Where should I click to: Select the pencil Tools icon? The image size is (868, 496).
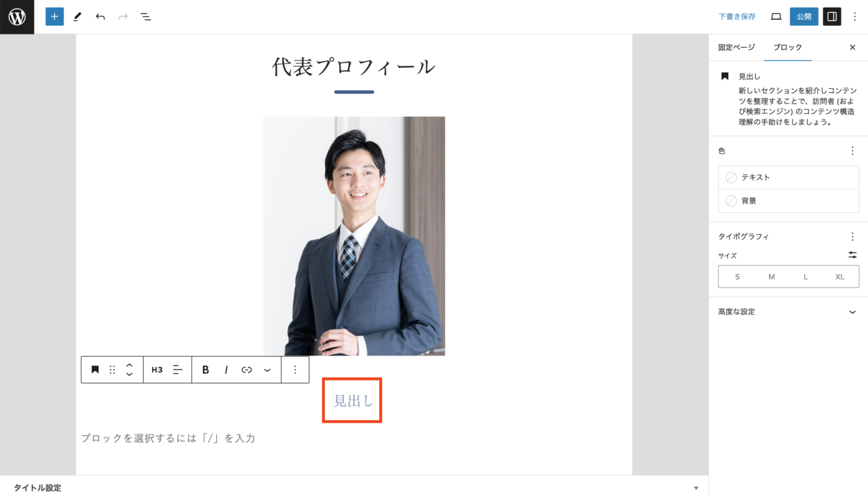77,17
